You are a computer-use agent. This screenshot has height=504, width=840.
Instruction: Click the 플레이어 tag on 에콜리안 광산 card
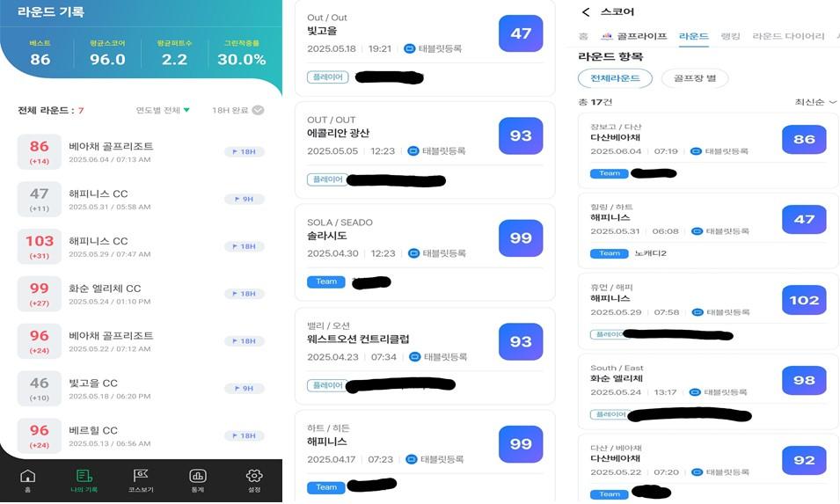327,179
